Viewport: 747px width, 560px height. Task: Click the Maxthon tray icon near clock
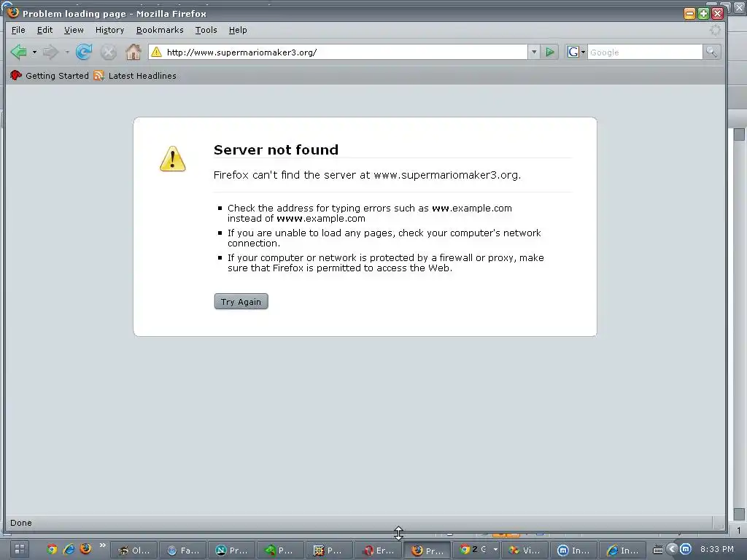(686, 549)
